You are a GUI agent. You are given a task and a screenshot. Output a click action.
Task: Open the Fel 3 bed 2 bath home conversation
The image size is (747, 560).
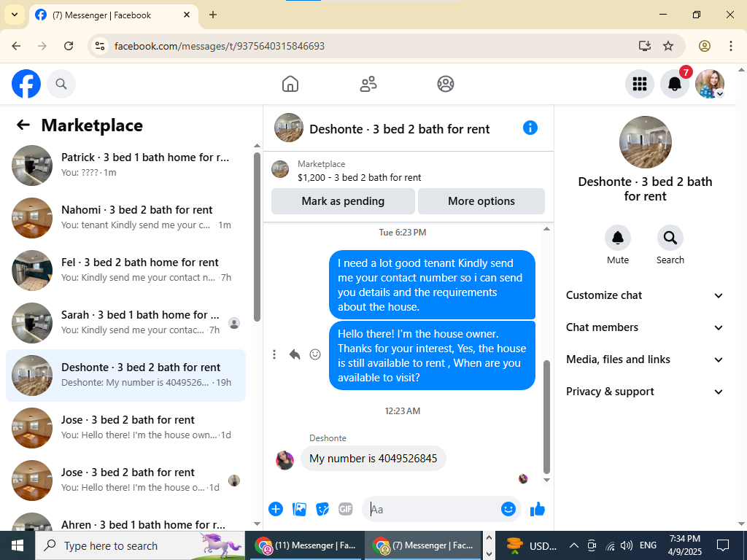[x=125, y=270]
